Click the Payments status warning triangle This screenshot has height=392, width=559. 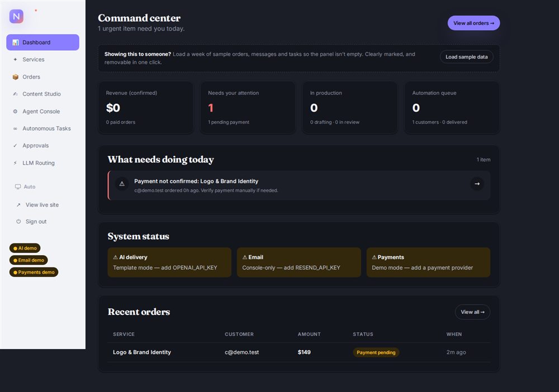pyautogui.click(x=375, y=257)
